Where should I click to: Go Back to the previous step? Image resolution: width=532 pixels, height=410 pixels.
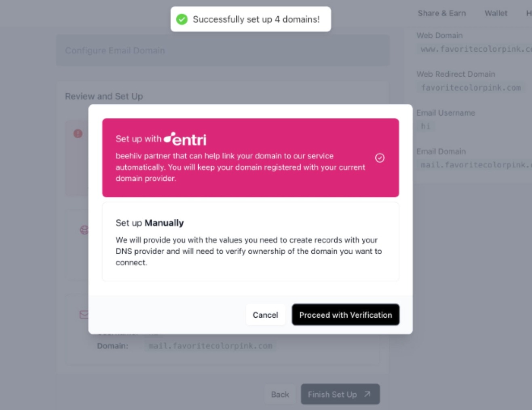280,394
